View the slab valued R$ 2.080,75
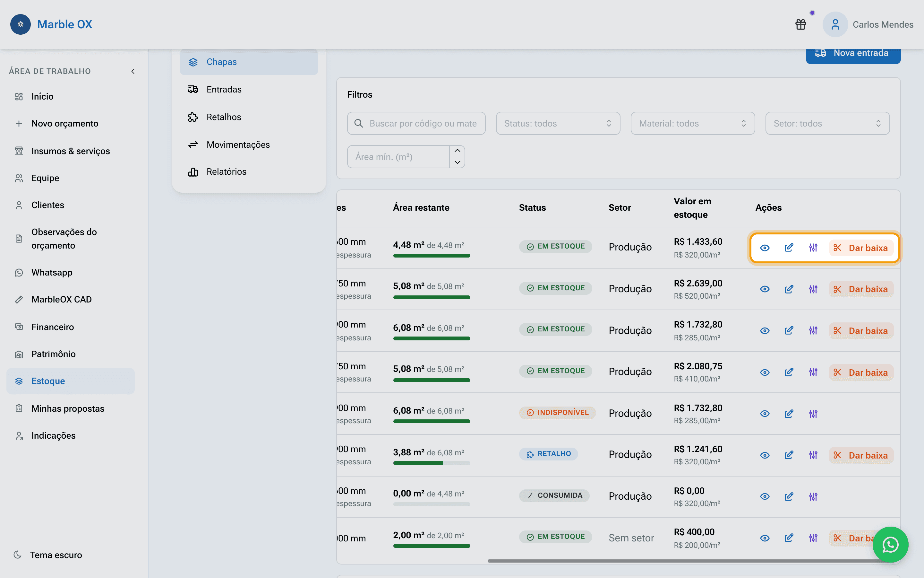Viewport: 924px width, 578px height. tap(765, 372)
